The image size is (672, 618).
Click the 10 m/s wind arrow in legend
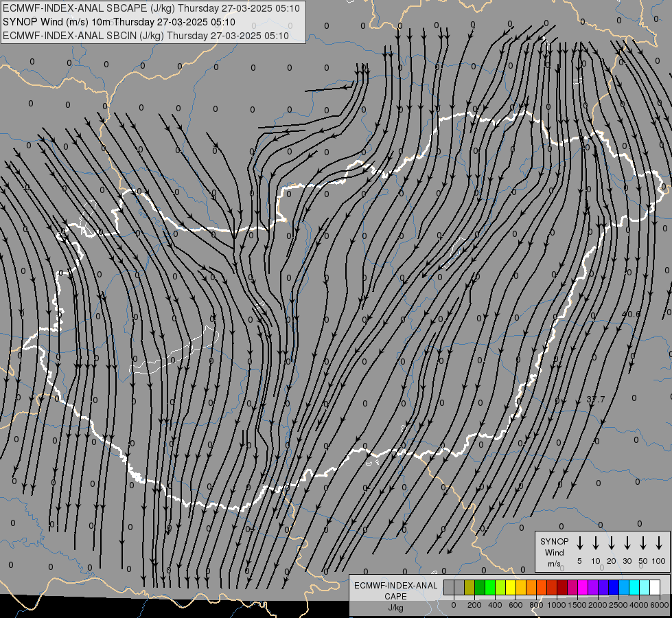coord(596,543)
